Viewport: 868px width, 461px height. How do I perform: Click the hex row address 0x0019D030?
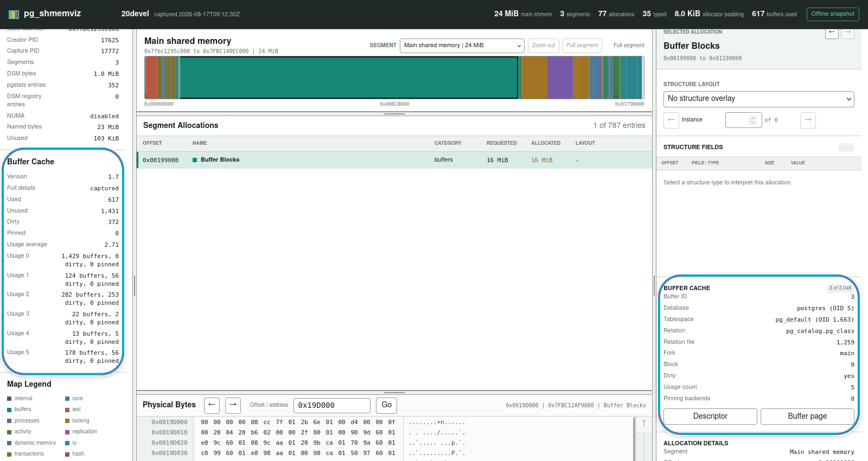point(169,453)
